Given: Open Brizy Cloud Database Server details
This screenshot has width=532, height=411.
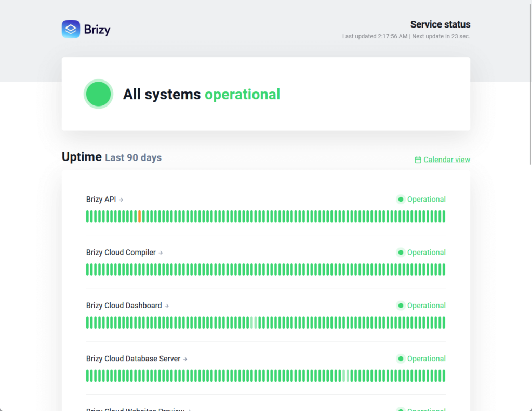Looking at the screenshot, I should point(133,359).
